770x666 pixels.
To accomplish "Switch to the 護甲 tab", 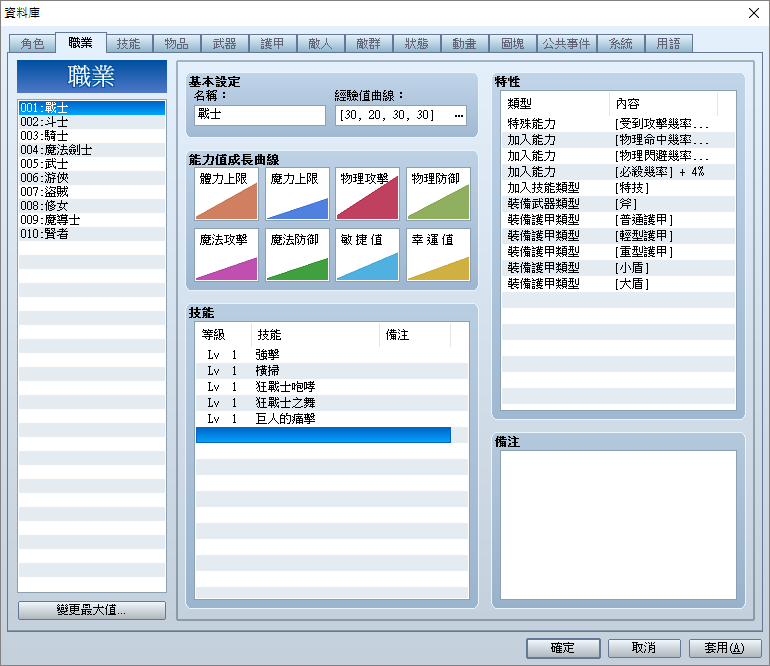I will click(273, 44).
